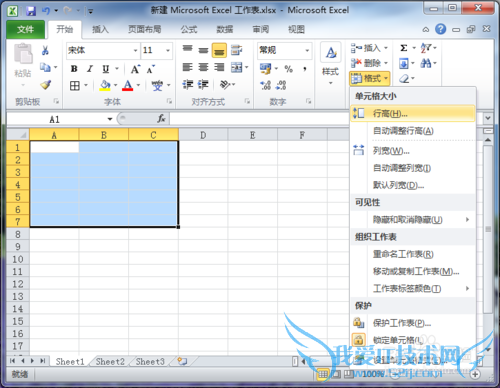The image size is (500, 388).
Task: Click the Format button in ribbon
Action: tap(370, 78)
